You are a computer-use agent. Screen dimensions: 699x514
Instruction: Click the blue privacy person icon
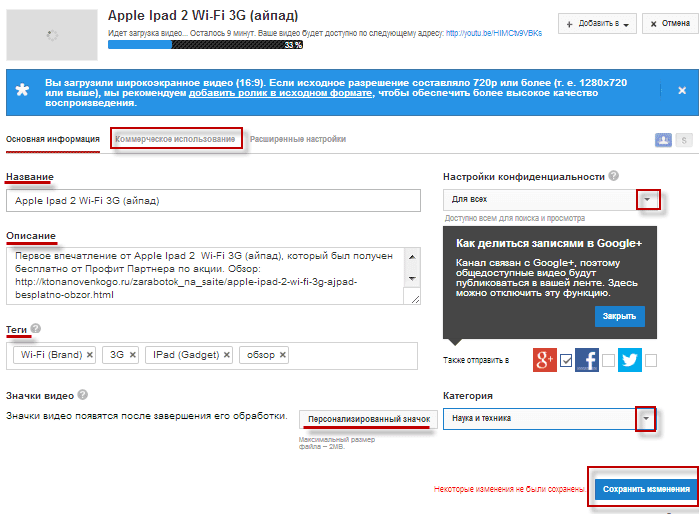point(663,140)
